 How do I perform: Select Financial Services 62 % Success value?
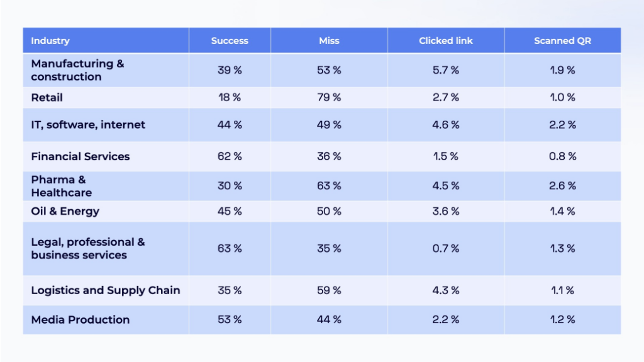230,156
